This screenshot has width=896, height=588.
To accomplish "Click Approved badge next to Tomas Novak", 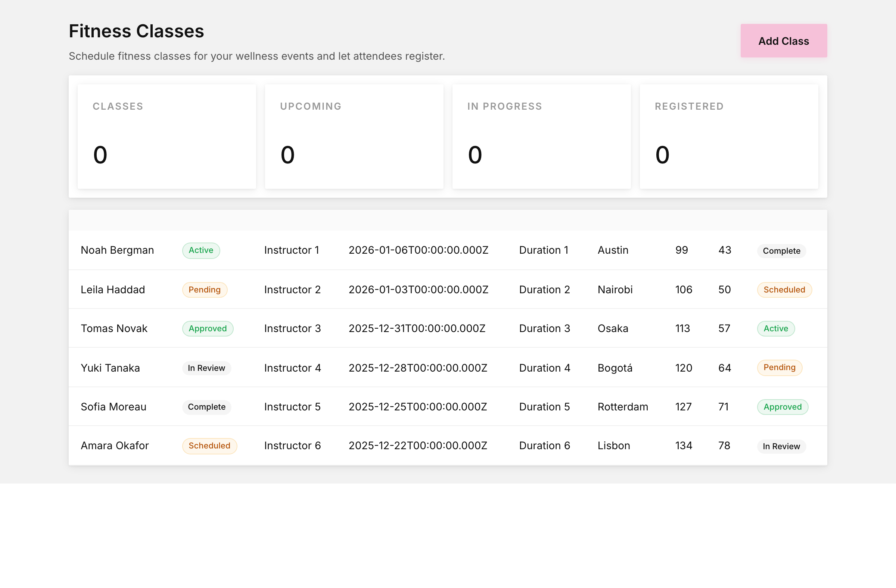I will click(208, 328).
